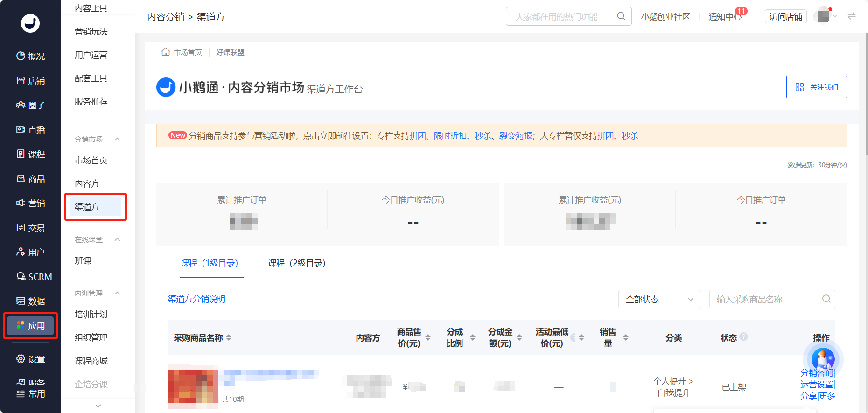Open the 数据 data section

click(30, 301)
